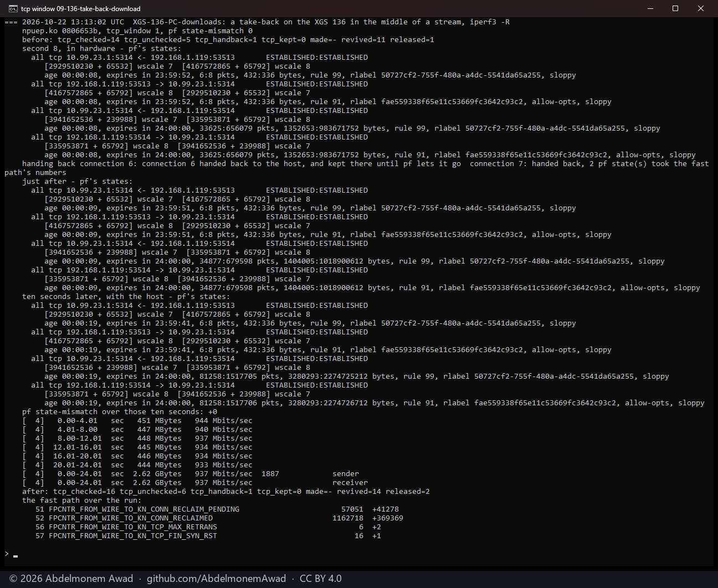The image size is (718, 588).
Task: Click counter name 'FPCNTR_FROM_WIRE_TO_KN_CONN_RECLAIMED'
Action: 131,518
